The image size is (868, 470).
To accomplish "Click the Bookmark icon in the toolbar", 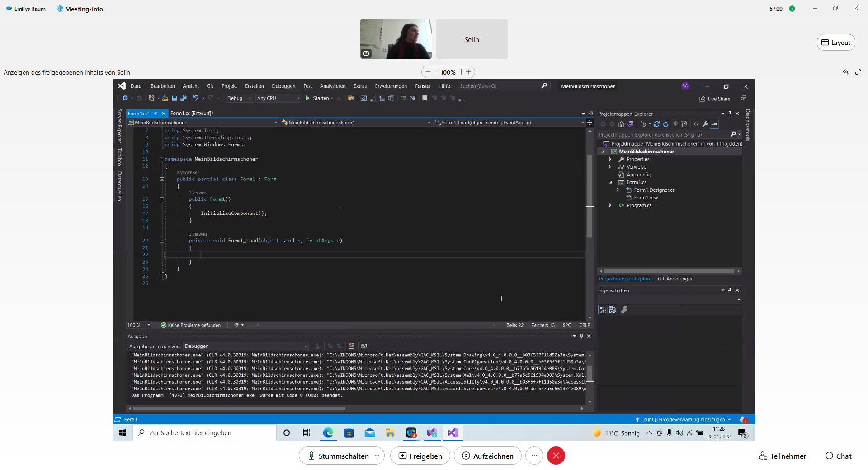I will [x=425, y=98].
